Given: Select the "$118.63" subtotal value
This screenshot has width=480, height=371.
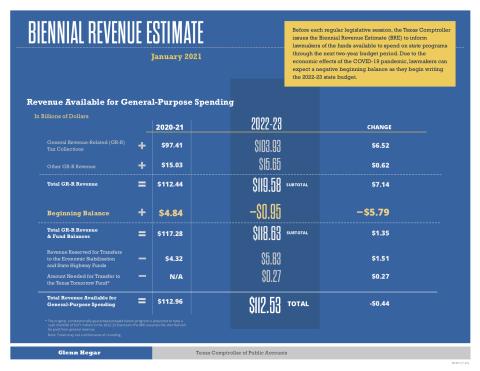Looking at the screenshot, I should tap(267, 233).
